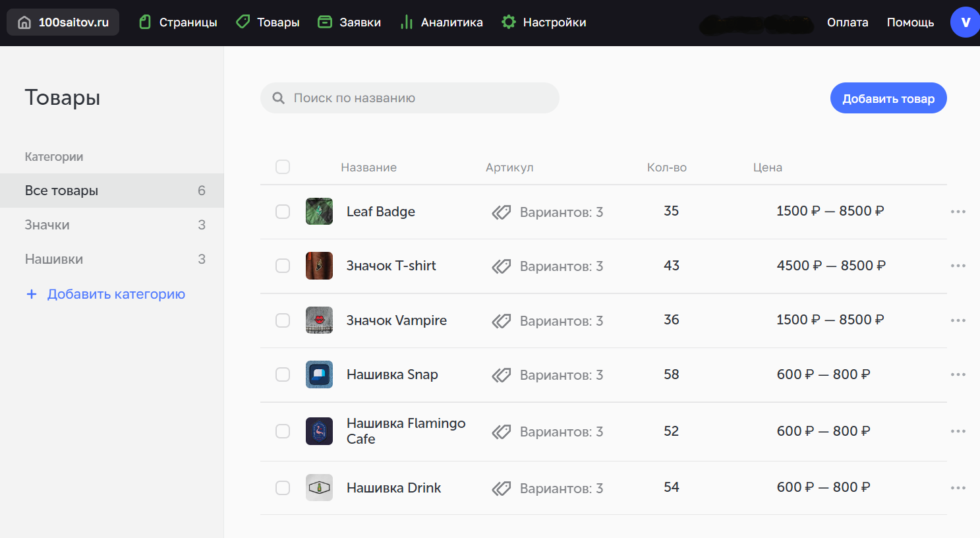Open the user avatar icon with letter V

(x=965, y=22)
